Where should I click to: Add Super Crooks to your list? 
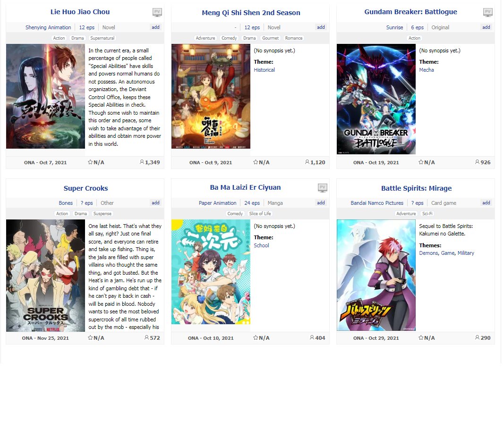point(155,203)
